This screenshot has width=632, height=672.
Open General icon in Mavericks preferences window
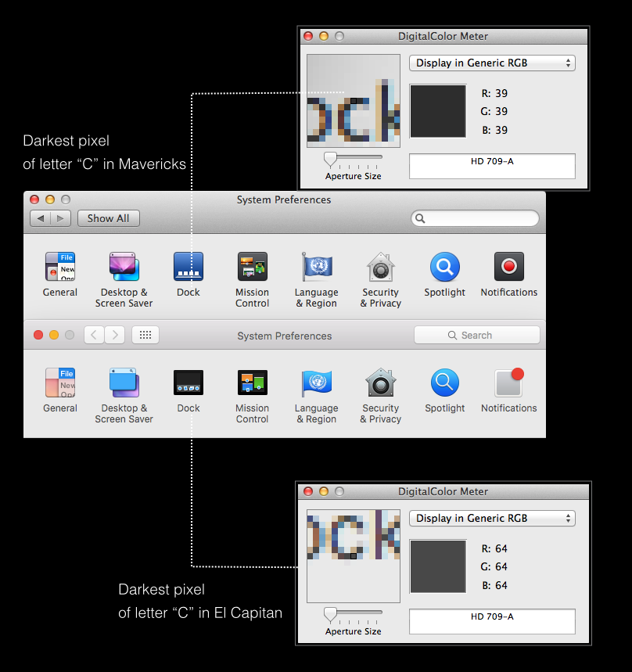(60, 266)
